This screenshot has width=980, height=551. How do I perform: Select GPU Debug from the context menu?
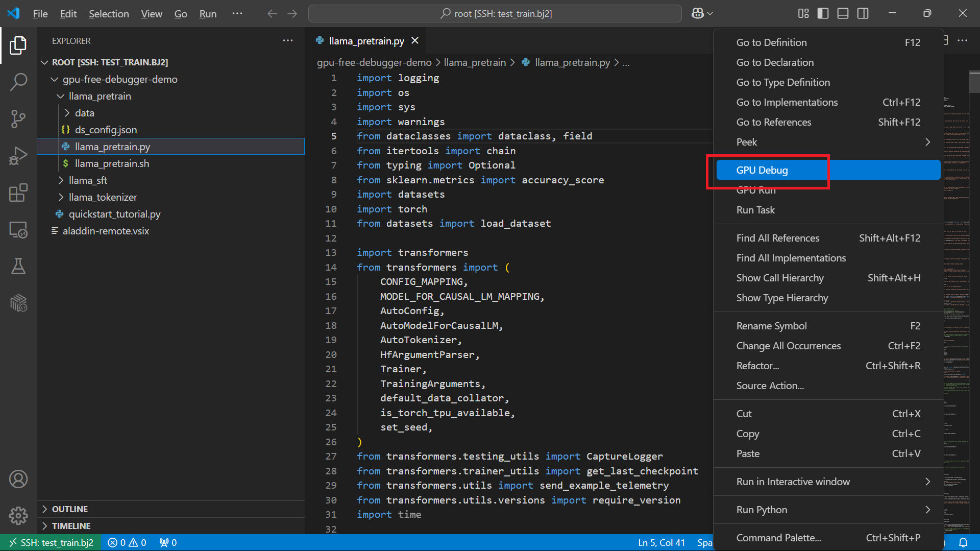click(762, 170)
